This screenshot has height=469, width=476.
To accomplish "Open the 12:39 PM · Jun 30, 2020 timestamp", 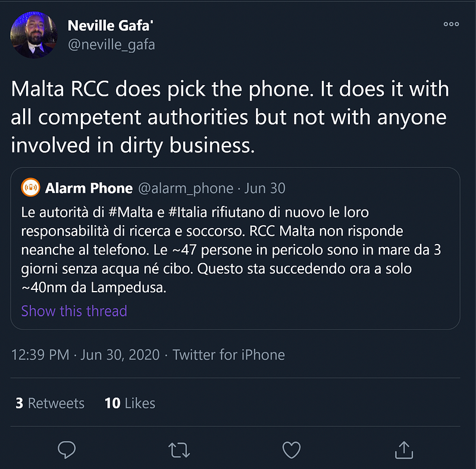I will pos(86,355).
